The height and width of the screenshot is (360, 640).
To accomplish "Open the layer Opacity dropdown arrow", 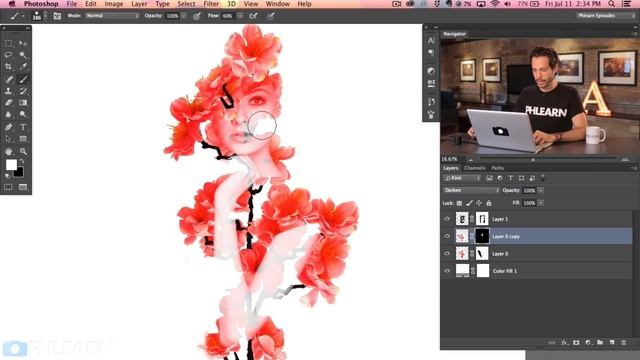I will [541, 191].
